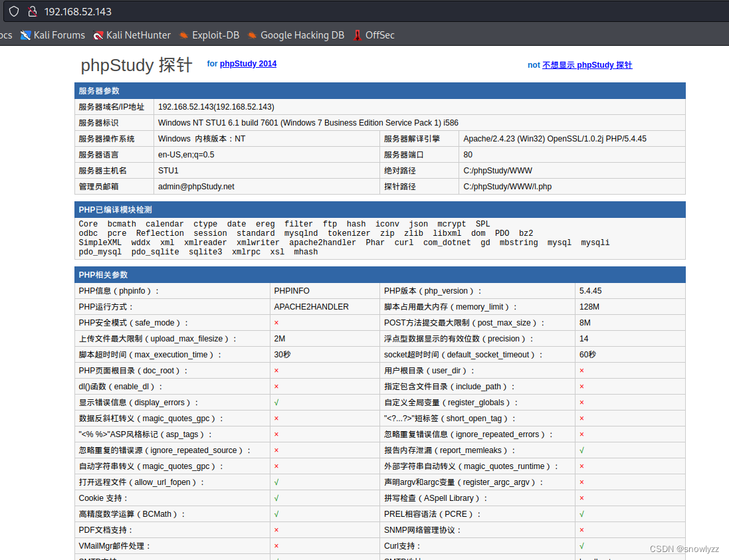Open the Google Hacking DB bookmark
Viewport: 729px width, 560px height.
pos(296,35)
